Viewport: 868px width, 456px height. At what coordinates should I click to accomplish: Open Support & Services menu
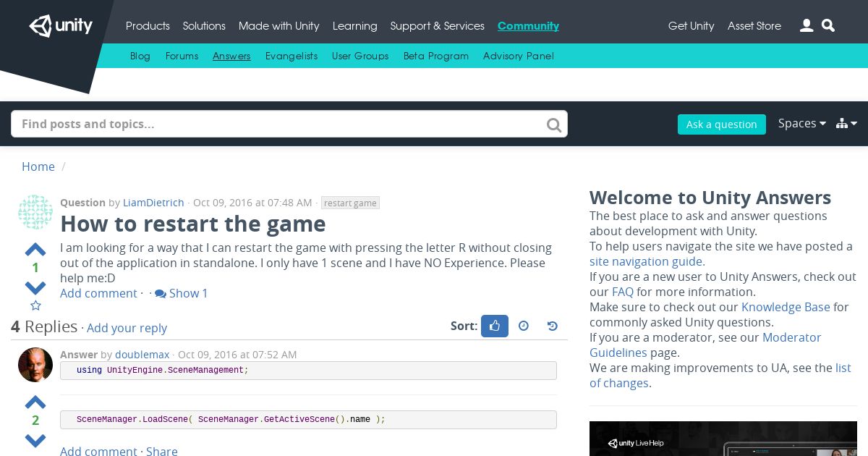tap(437, 26)
